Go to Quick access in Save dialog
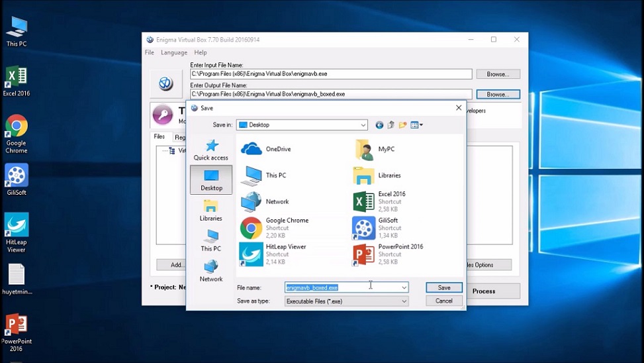 (210, 150)
